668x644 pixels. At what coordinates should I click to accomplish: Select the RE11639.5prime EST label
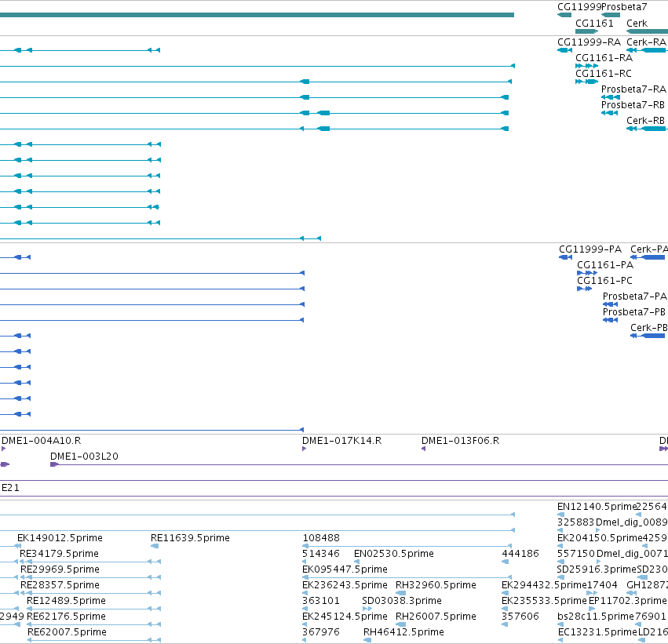[191, 538]
